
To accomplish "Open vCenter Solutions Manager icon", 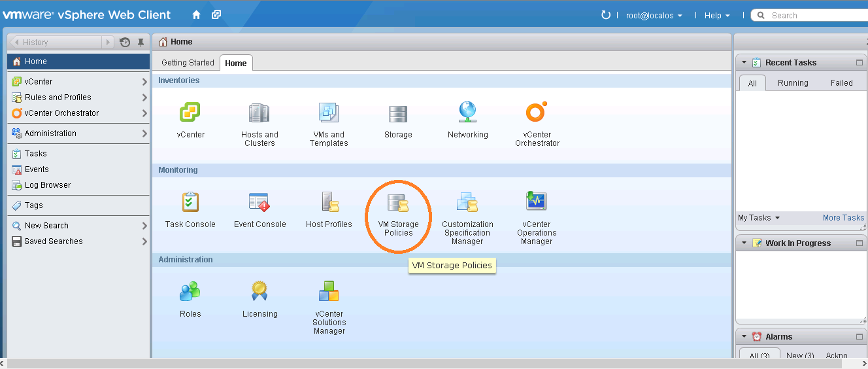I will [329, 291].
